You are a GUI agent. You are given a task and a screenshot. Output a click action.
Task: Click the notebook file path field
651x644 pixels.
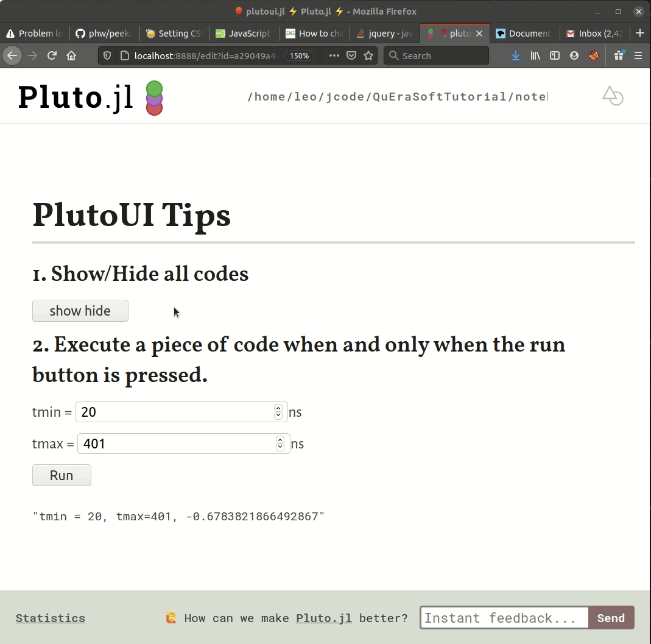pos(398,97)
